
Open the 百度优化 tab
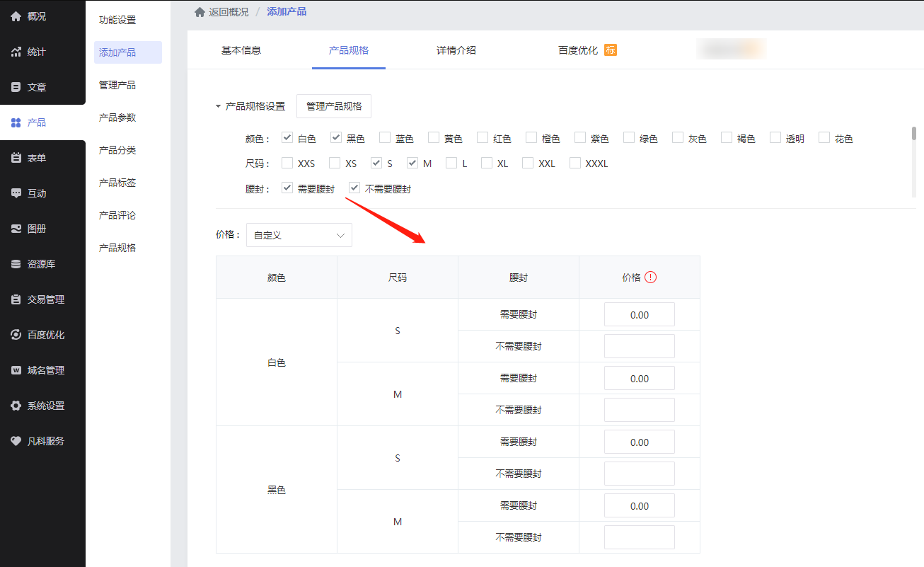(x=578, y=50)
